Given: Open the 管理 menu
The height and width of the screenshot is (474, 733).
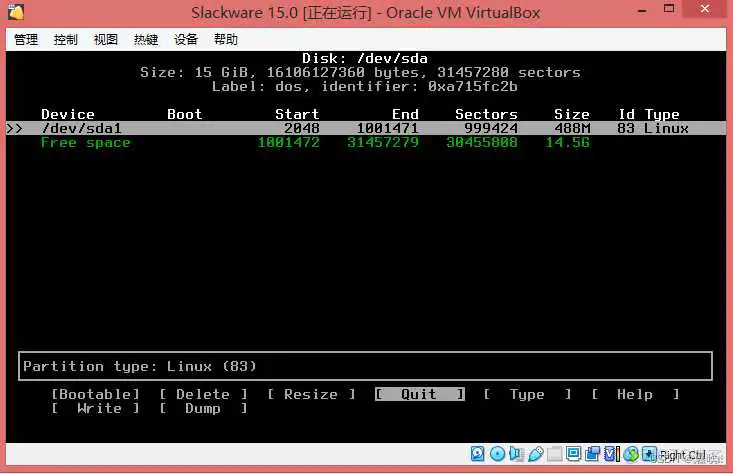Looking at the screenshot, I should pos(26,40).
